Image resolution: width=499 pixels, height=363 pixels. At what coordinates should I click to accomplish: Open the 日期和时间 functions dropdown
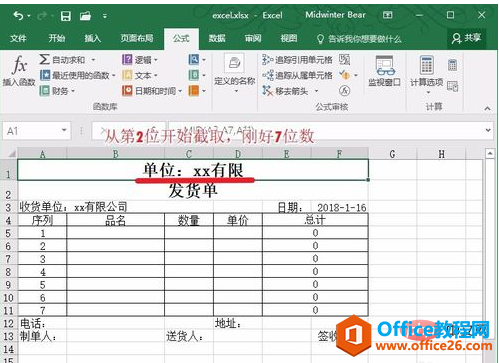(152, 91)
